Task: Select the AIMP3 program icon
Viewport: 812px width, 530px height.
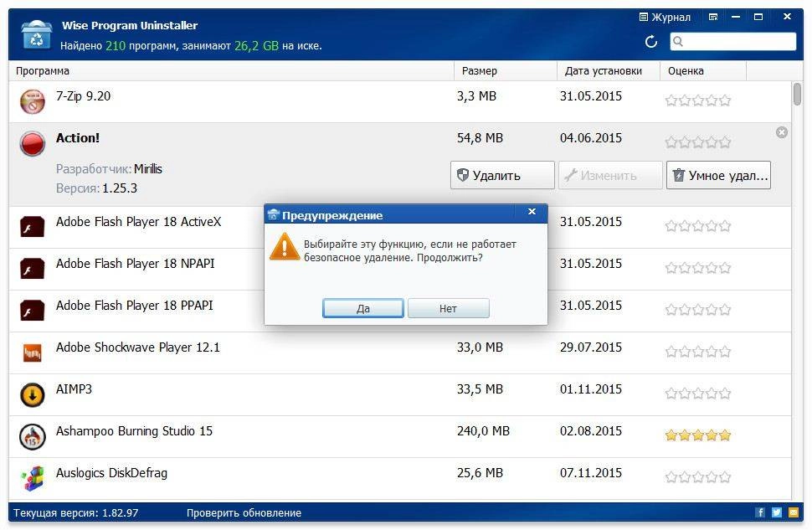Action: 32,395
